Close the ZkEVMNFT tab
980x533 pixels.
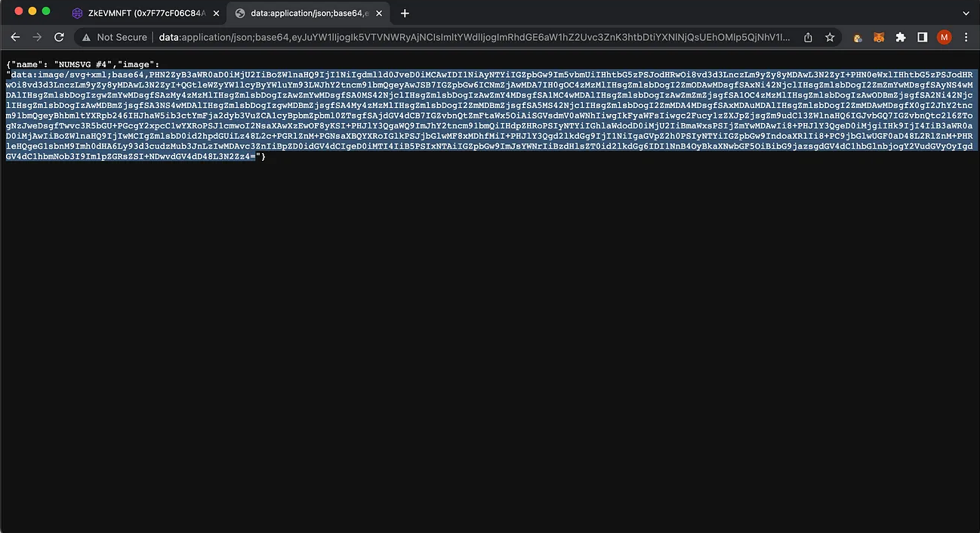click(216, 13)
